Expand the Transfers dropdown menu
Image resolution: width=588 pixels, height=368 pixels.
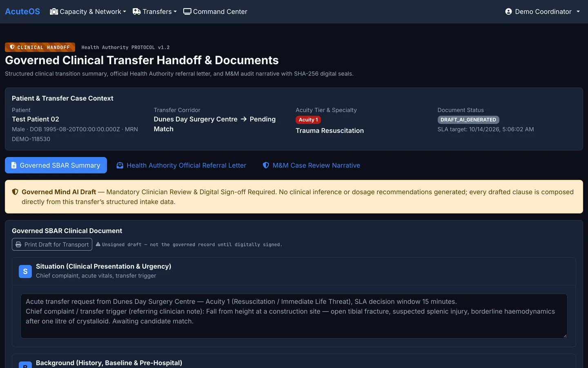[x=155, y=11]
